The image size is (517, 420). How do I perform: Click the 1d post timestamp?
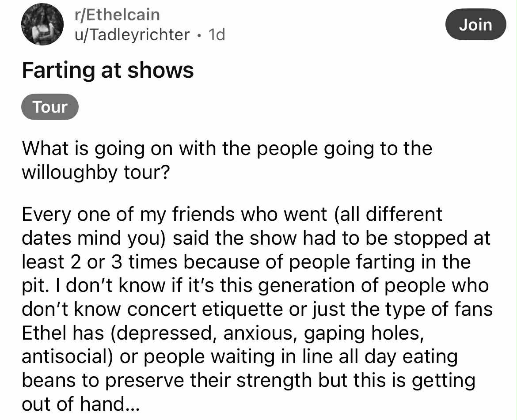(217, 34)
